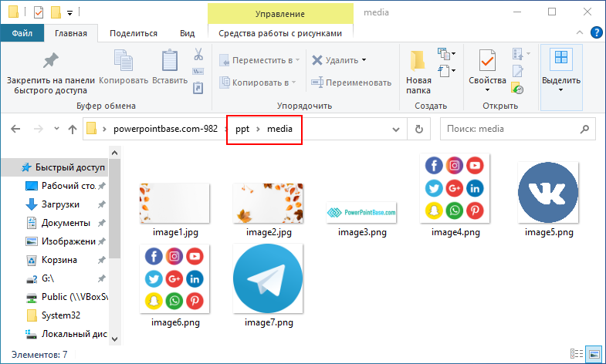This screenshot has height=364, width=606.
Task: Go up one folder level arrow
Action: point(73,129)
